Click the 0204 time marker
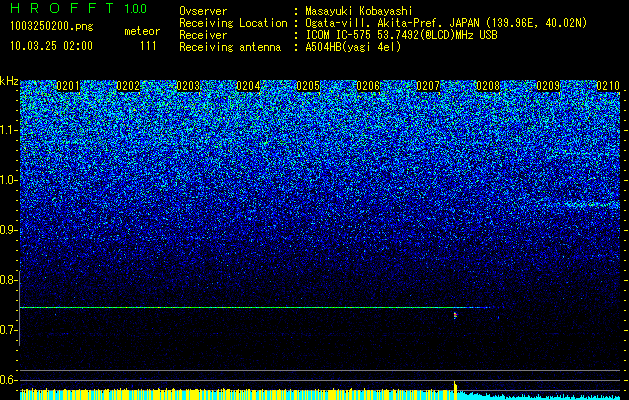The height and width of the screenshot is (400, 629). [x=248, y=86]
